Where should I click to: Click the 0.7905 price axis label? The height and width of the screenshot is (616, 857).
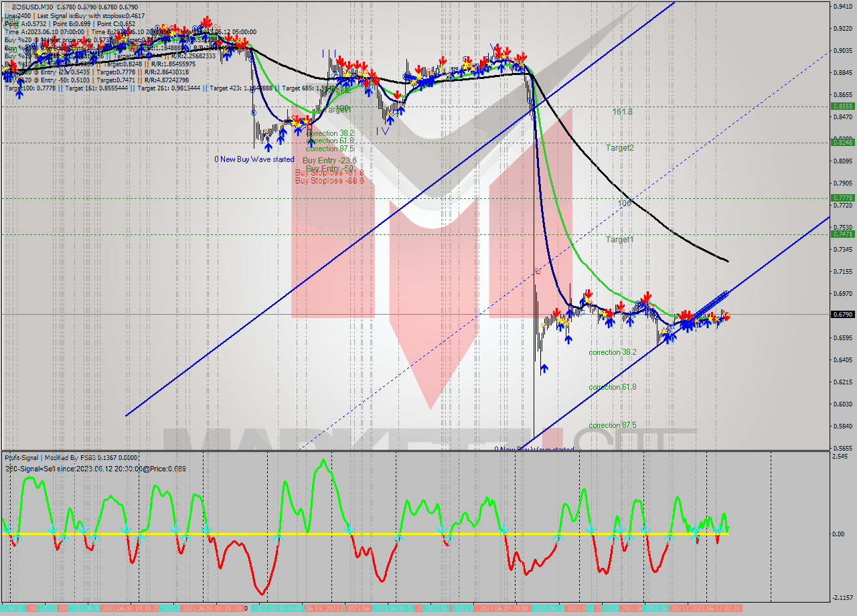[x=842, y=183]
